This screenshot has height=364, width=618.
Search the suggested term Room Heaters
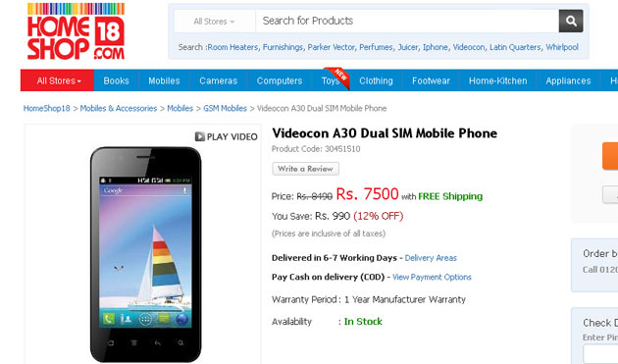tap(232, 47)
